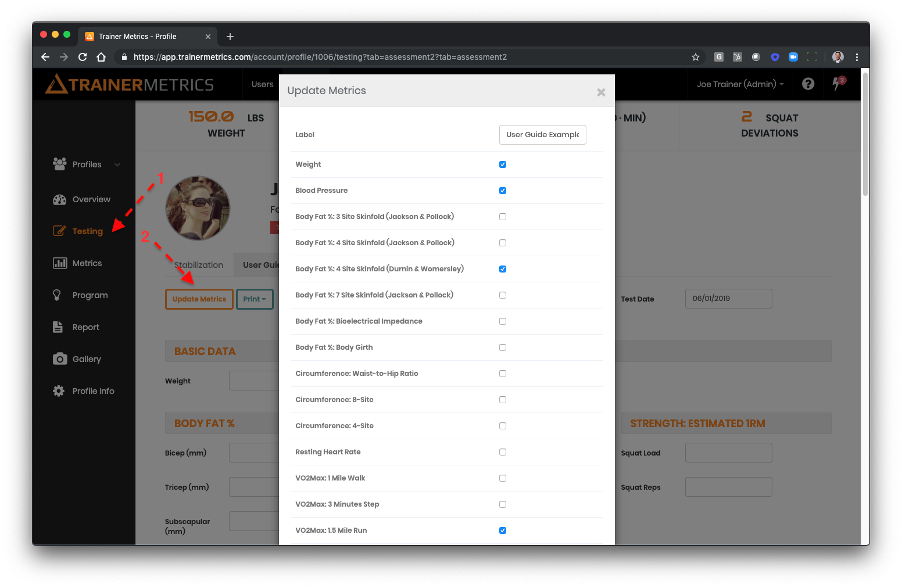The image size is (902, 588).
Task: Open a new browser tab
Action: [x=230, y=37]
